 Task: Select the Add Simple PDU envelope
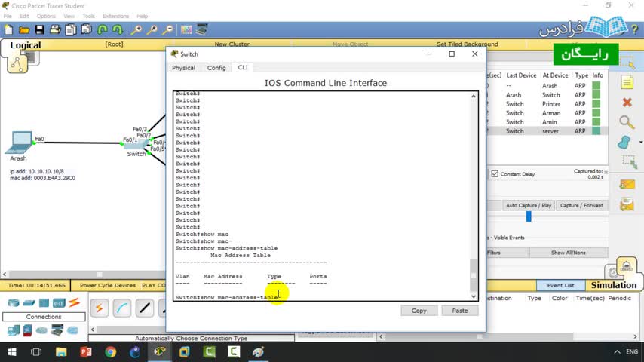click(627, 185)
